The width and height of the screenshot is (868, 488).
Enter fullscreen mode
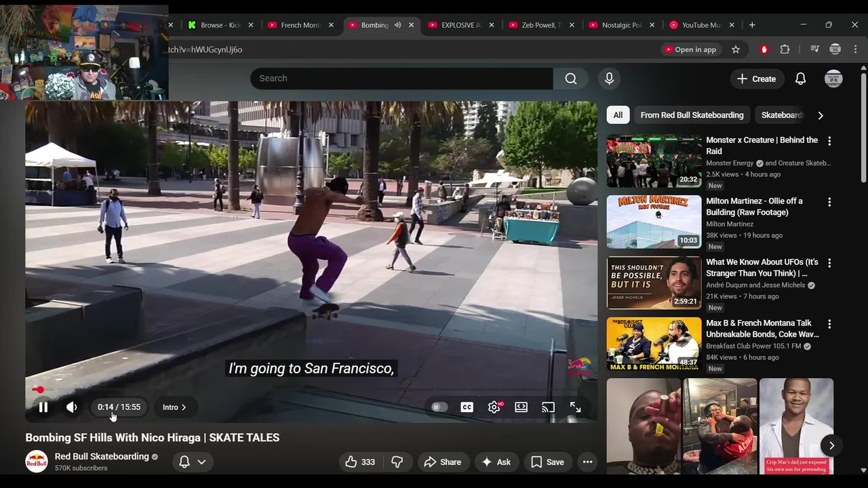coord(575,407)
